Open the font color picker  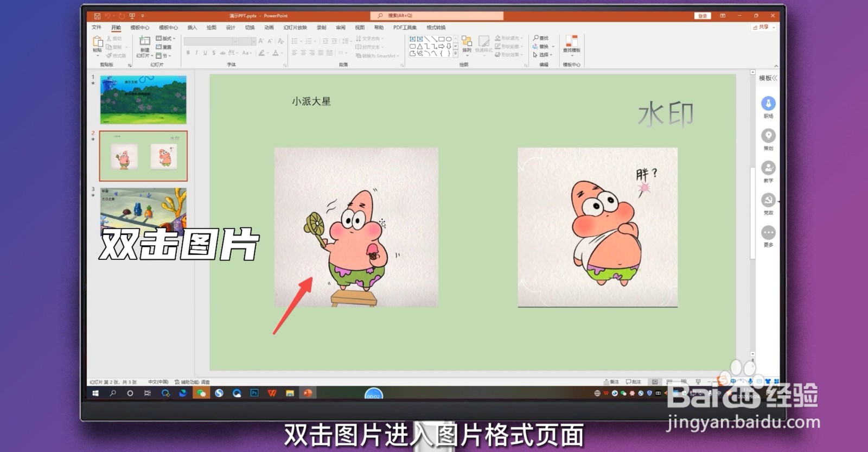276,53
